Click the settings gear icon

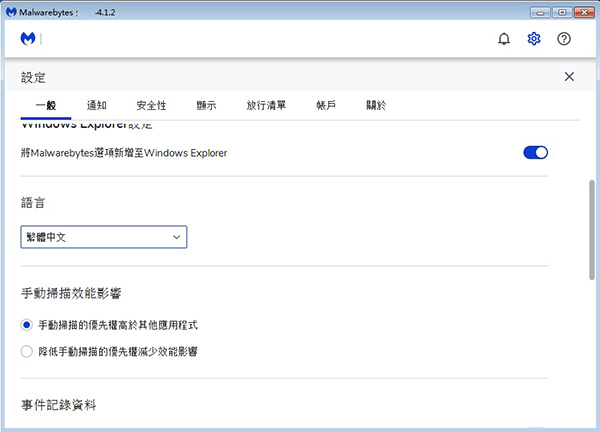(x=533, y=39)
